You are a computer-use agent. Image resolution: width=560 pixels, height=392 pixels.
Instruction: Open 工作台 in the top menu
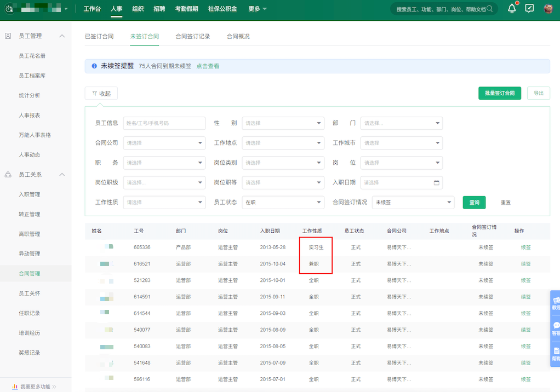click(x=92, y=9)
